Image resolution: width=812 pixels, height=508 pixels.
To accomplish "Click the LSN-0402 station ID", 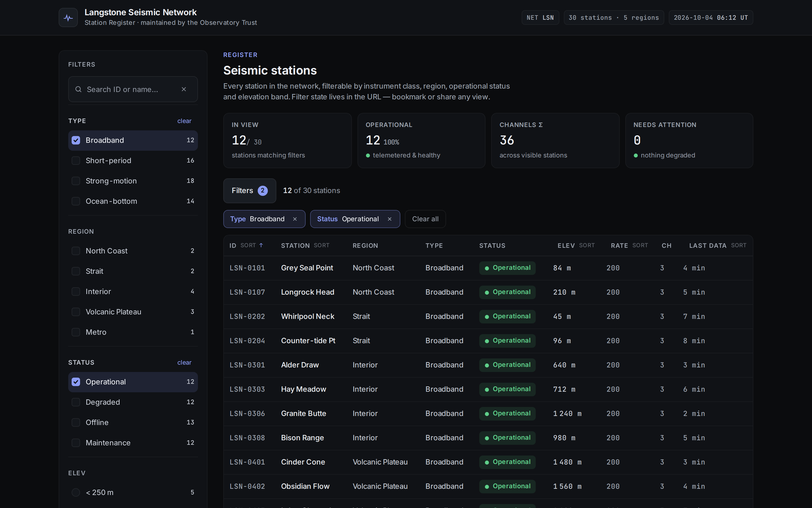I will tap(247, 487).
